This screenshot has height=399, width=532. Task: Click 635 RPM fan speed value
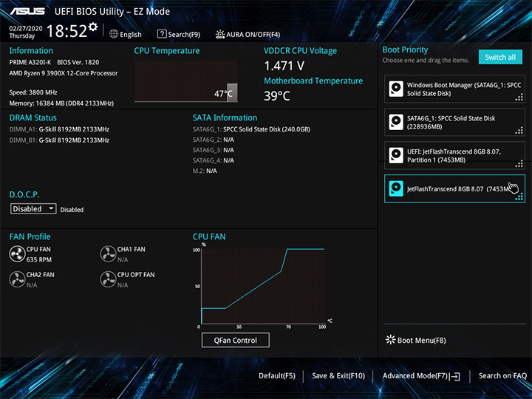pyautogui.click(x=39, y=260)
